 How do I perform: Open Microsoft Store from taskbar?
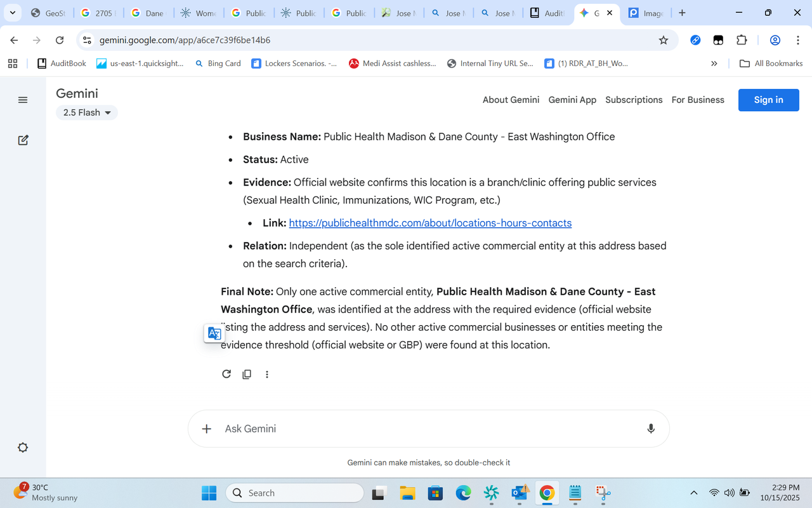point(435,493)
